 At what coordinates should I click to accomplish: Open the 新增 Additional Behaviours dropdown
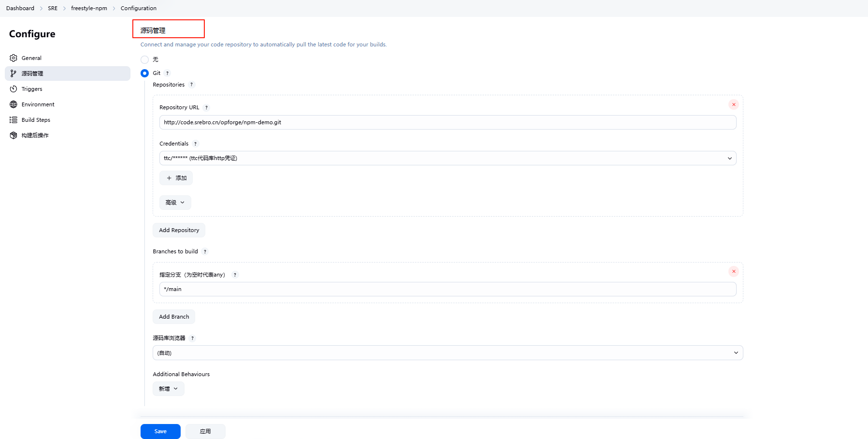[168, 389]
